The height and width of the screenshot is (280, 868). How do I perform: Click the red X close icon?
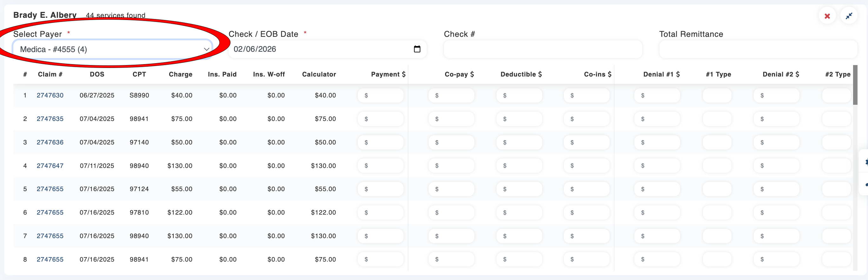[x=827, y=16]
